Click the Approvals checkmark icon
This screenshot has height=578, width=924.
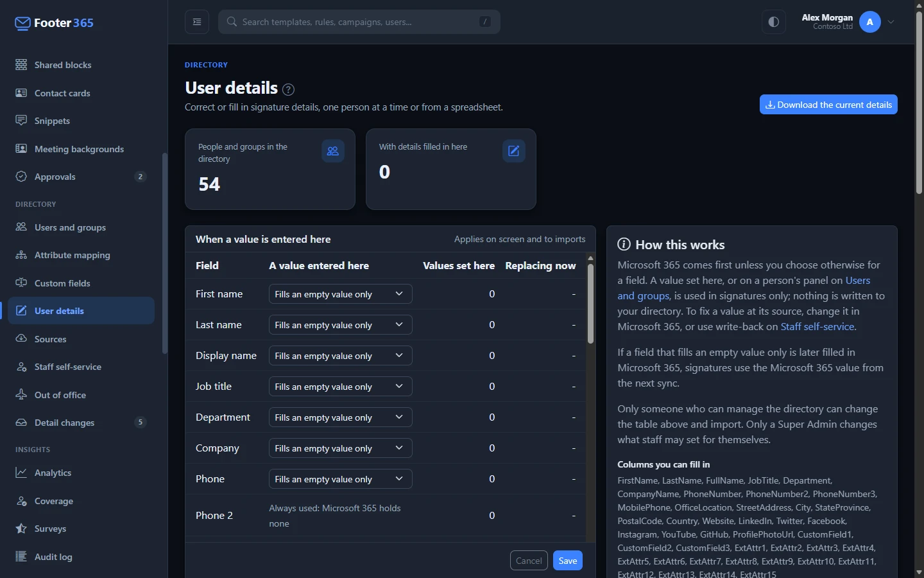(x=21, y=177)
